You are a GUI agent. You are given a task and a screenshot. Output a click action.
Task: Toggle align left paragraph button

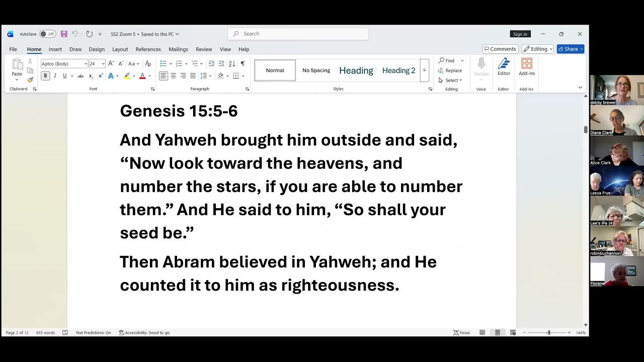pyautogui.click(x=164, y=76)
